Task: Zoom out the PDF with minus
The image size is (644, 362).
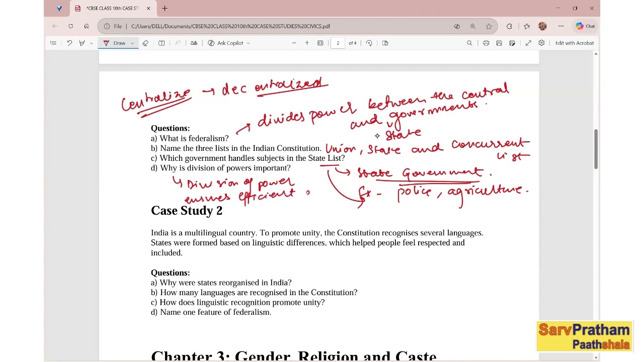Action: coord(294,43)
